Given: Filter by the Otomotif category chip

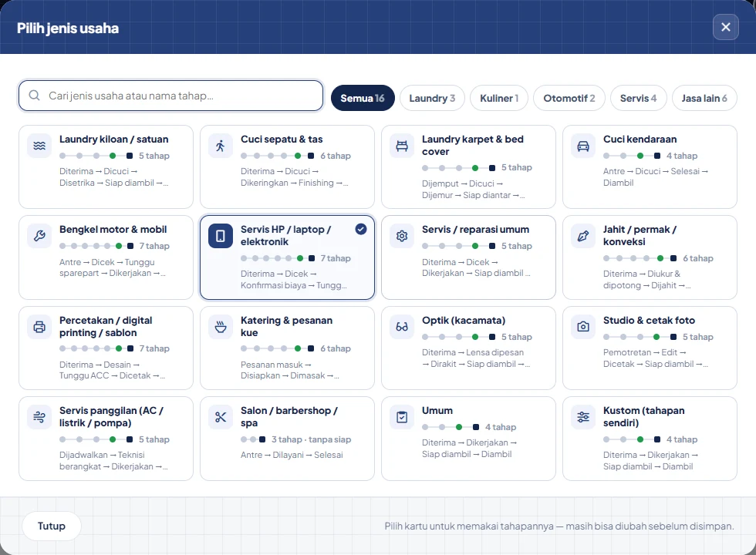Looking at the screenshot, I should point(569,99).
